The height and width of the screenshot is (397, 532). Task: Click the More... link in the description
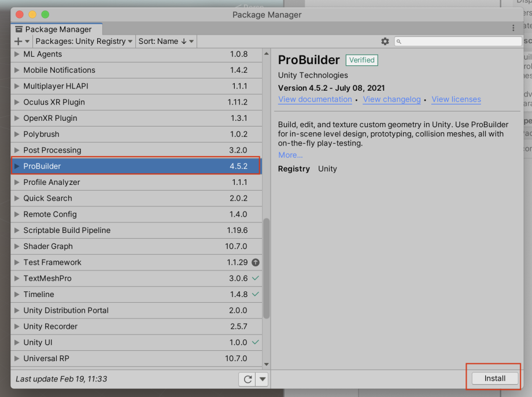[290, 155]
